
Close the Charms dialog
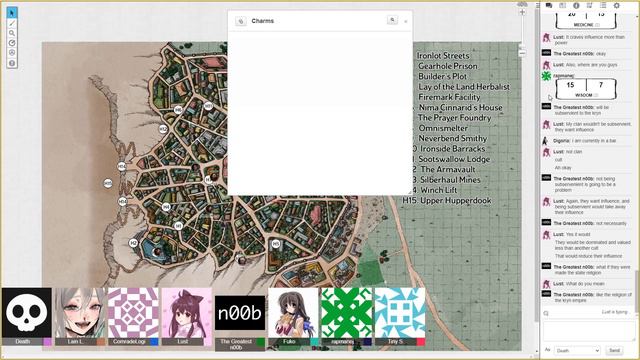[x=406, y=21]
